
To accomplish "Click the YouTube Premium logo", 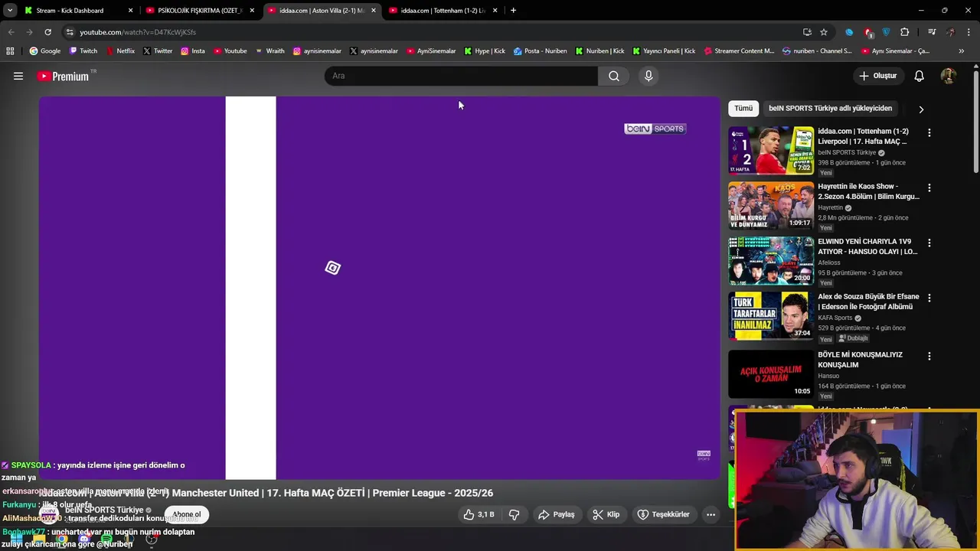I will 63,76.
